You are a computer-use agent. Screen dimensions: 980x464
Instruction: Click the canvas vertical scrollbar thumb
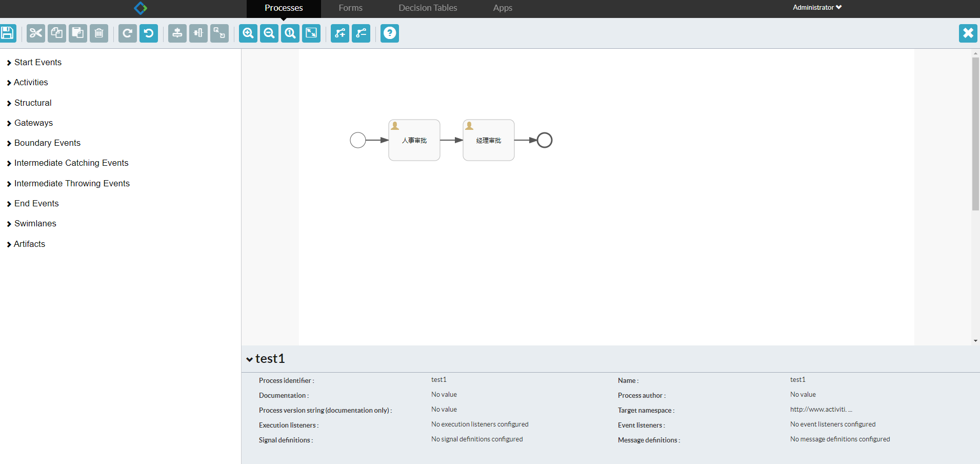975,133
